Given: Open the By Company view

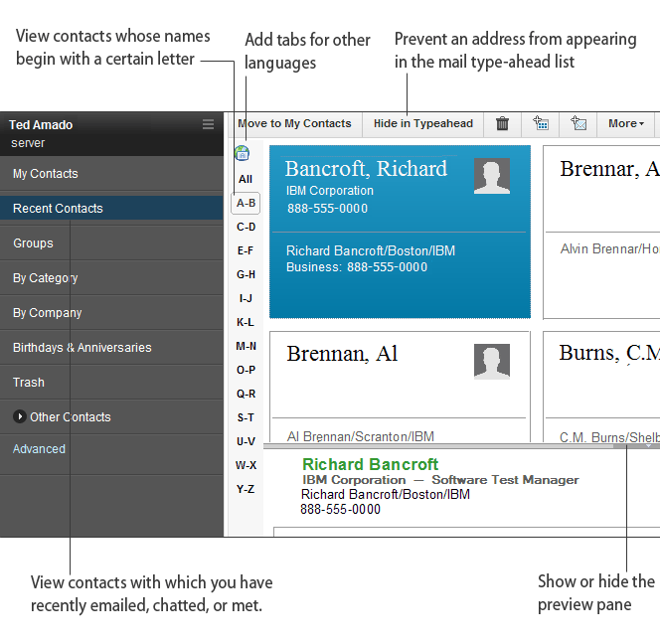Looking at the screenshot, I should pos(111,313).
